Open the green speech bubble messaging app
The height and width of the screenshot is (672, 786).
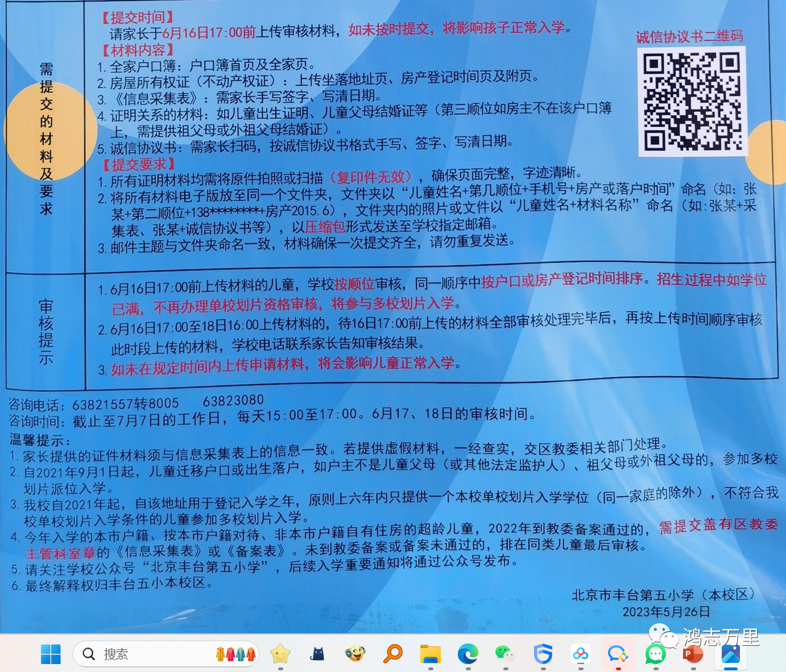click(655, 654)
